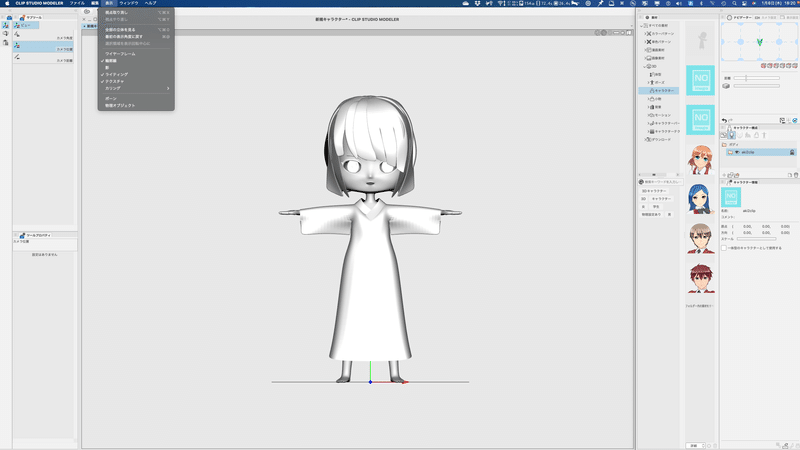
Task: Collapse the all-materials tree root
Action: 641,26
